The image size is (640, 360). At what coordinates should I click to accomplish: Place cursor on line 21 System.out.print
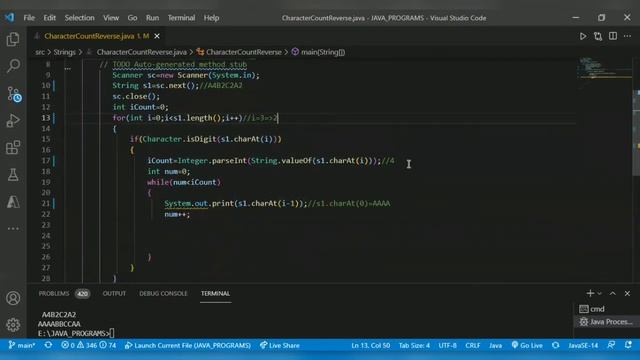[236, 203]
